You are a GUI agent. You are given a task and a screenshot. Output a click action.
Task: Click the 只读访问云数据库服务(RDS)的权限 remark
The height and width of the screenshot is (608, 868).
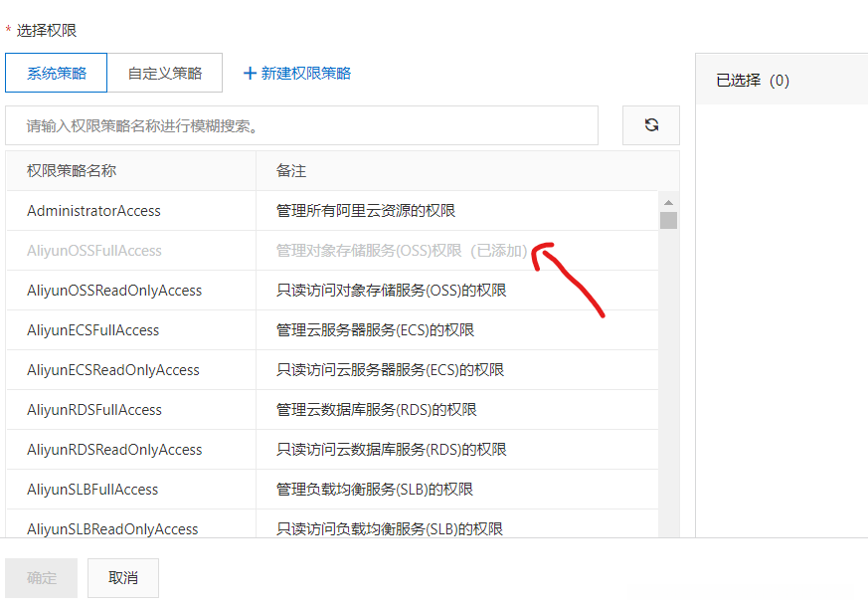coord(391,450)
